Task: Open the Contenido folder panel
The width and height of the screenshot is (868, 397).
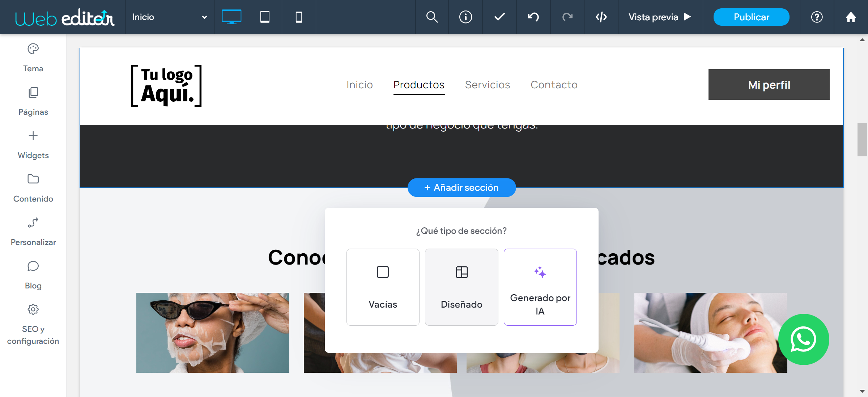Action: (x=33, y=188)
